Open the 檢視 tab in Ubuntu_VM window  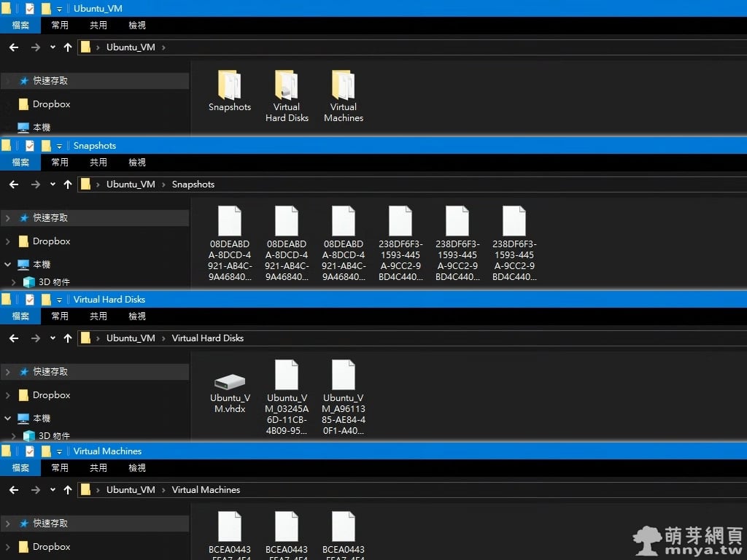pyautogui.click(x=137, y=25)
